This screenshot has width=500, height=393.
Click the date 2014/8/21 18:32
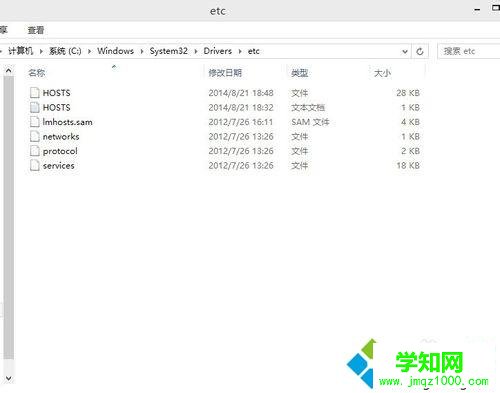point(241,107)
